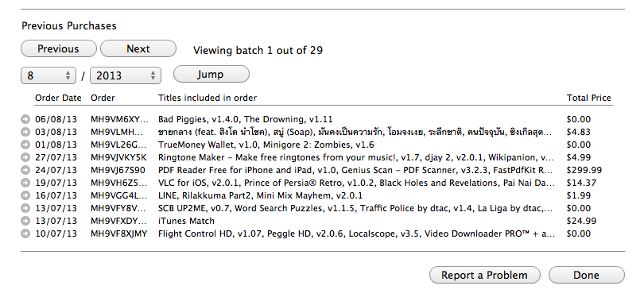Open details arrow for iTunes Match order

click(25, 221)
